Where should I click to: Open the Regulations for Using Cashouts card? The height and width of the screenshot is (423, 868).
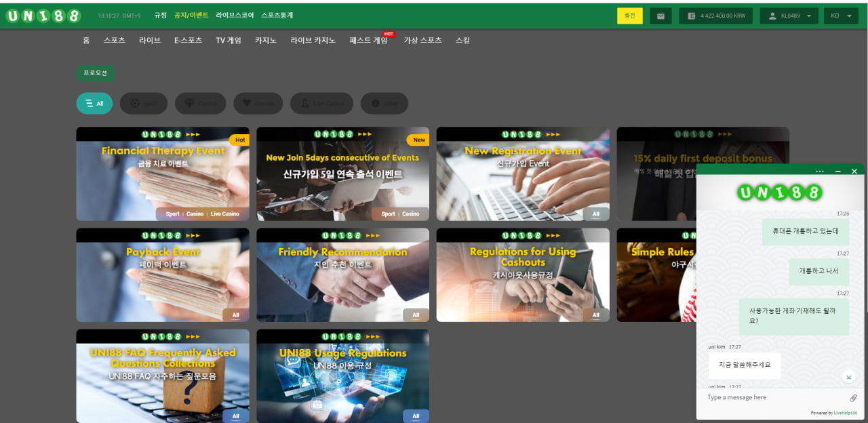(523, 275)
